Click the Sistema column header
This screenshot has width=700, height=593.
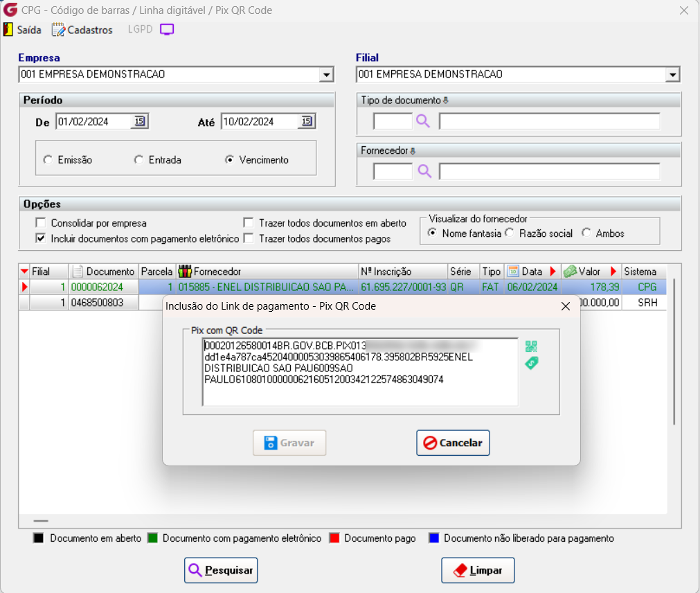coord(644,272)
